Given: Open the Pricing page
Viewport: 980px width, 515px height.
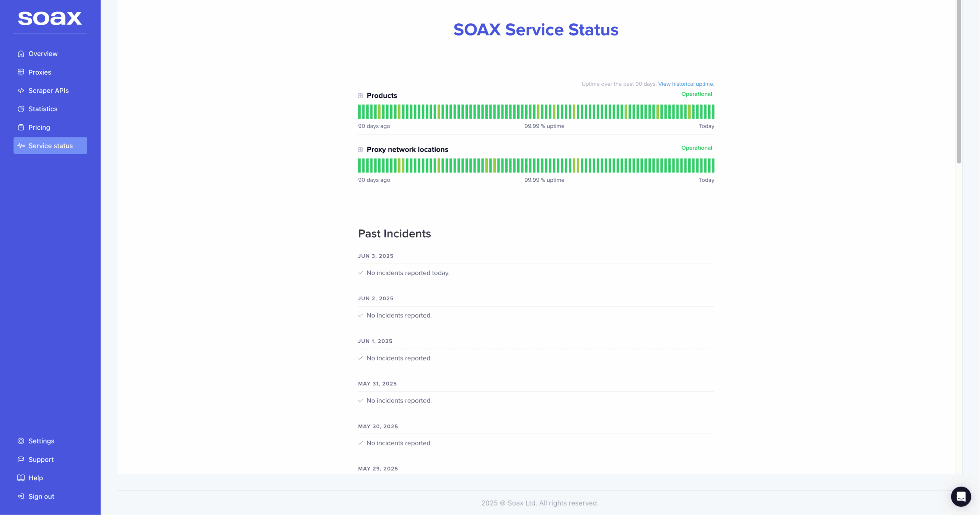Looking at the screenshot, I should [50, 127].
